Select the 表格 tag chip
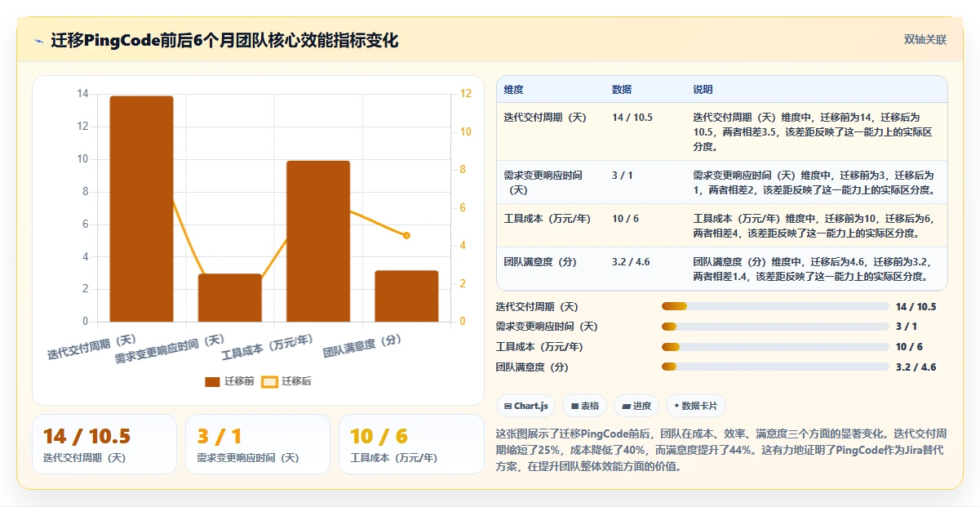980x507 pixels. (585, 406)
